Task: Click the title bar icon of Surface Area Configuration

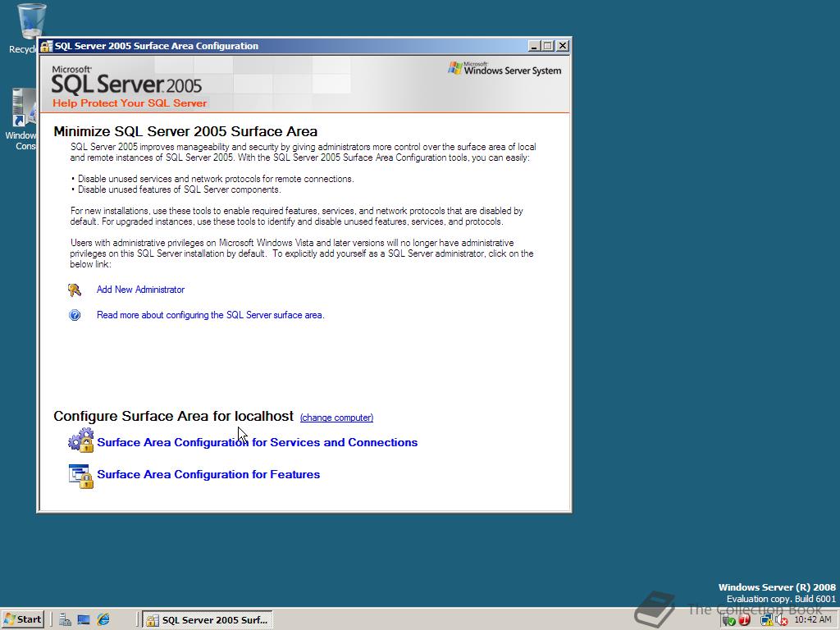Action: (47, 46)
